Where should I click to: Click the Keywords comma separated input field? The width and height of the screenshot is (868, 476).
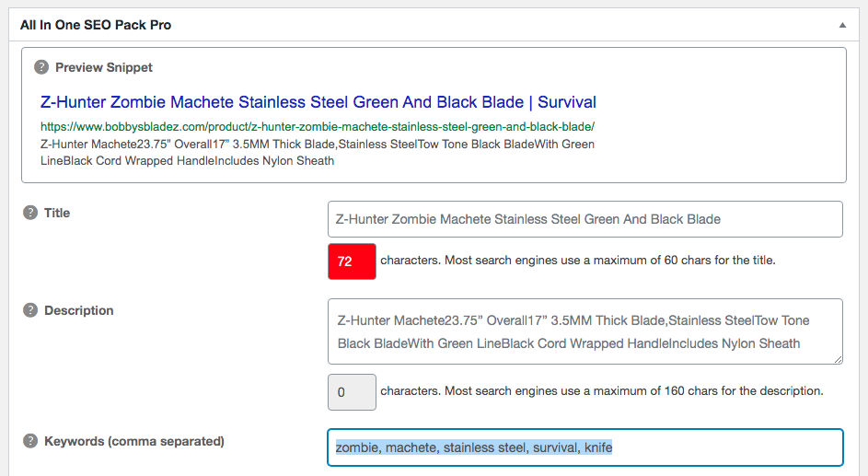click(585, 447)
